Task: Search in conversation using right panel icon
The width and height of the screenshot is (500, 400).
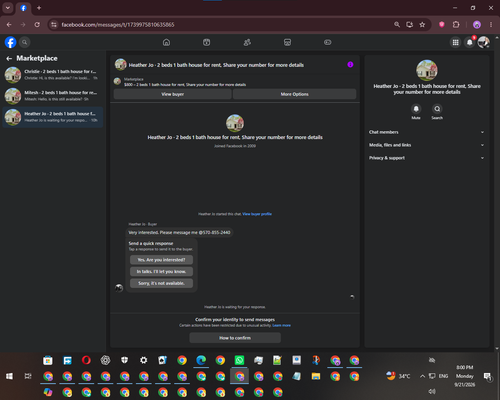Action: tap(437, 109)
